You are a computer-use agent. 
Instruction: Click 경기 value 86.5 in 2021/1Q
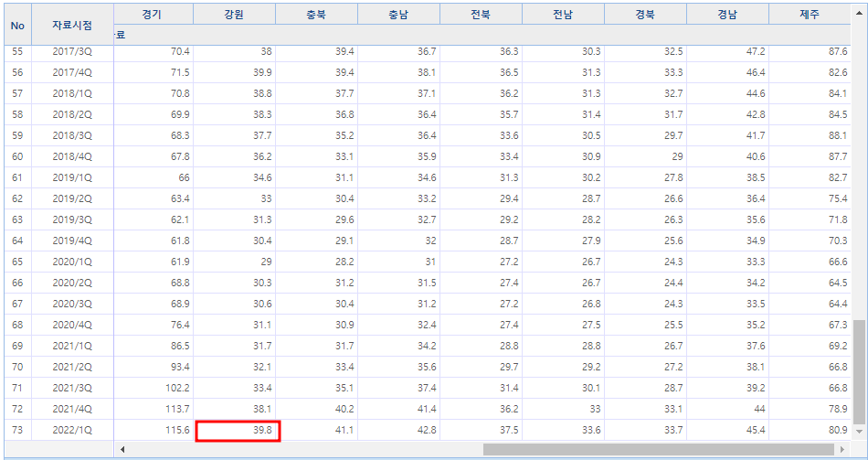point(153,347)
